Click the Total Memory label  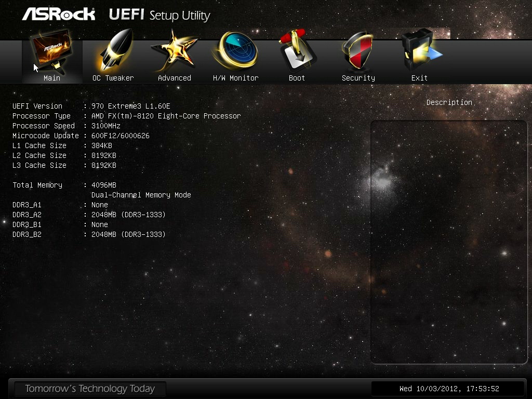pyautogui.click(x=37, y=185)
